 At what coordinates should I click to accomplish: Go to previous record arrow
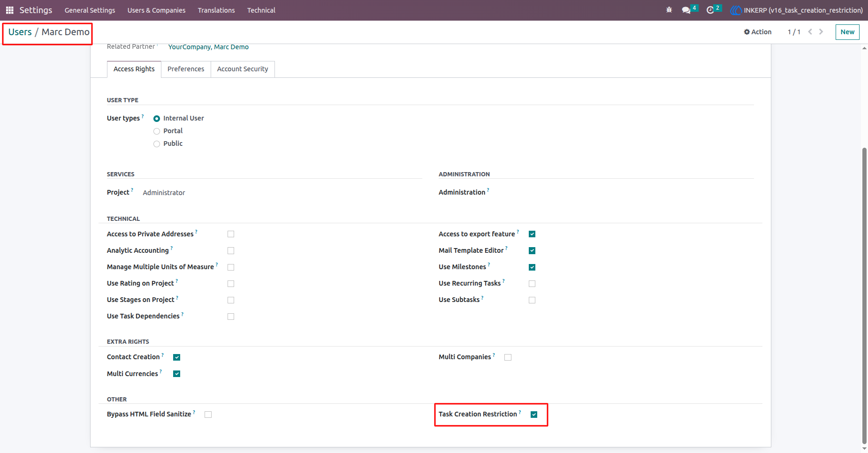coord(810,32)
